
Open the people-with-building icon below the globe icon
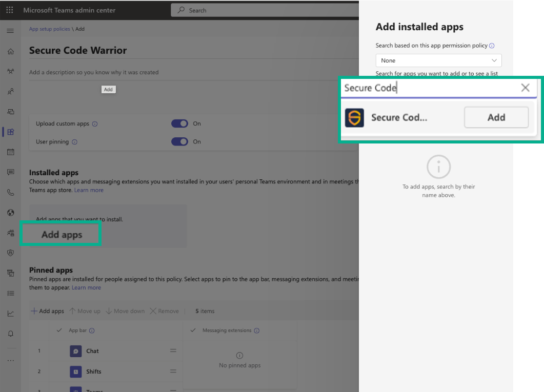click(11, 233)
